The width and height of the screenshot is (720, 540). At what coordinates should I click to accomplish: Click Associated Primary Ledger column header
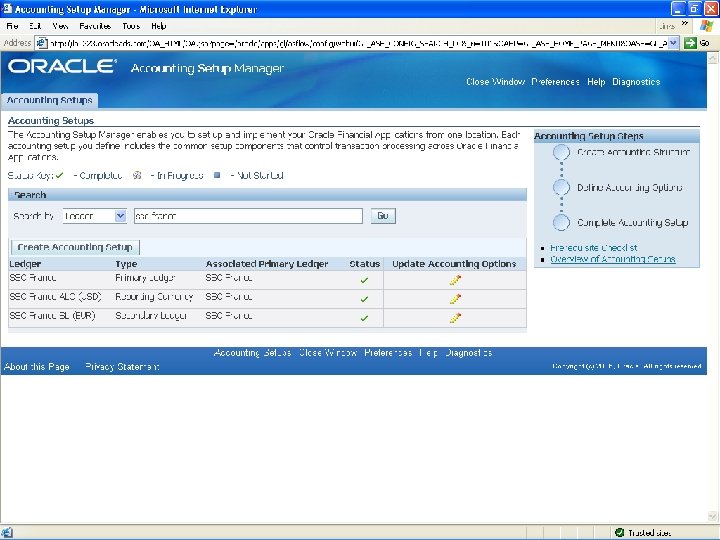pos(267,264)
